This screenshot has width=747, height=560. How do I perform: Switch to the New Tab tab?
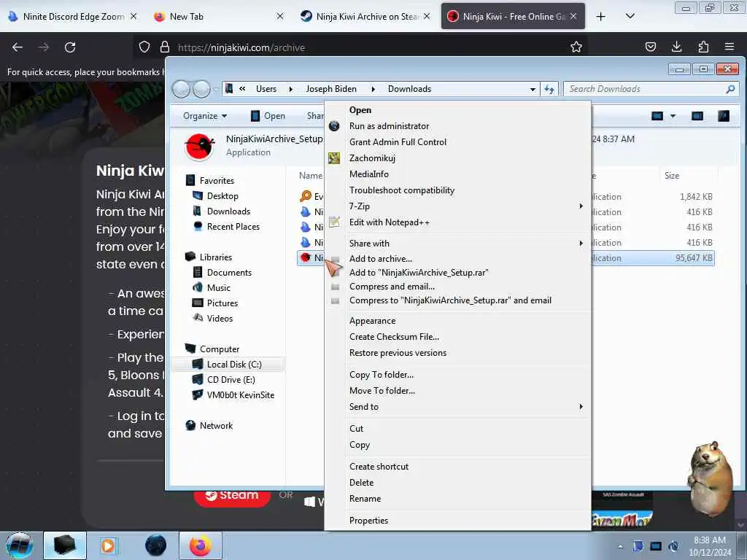click(219, 17)
